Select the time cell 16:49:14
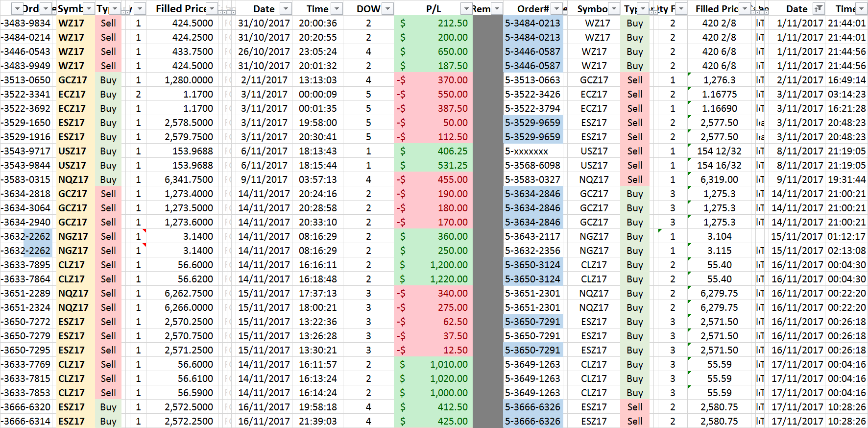The image size is (868, 428). pos(847,80)
